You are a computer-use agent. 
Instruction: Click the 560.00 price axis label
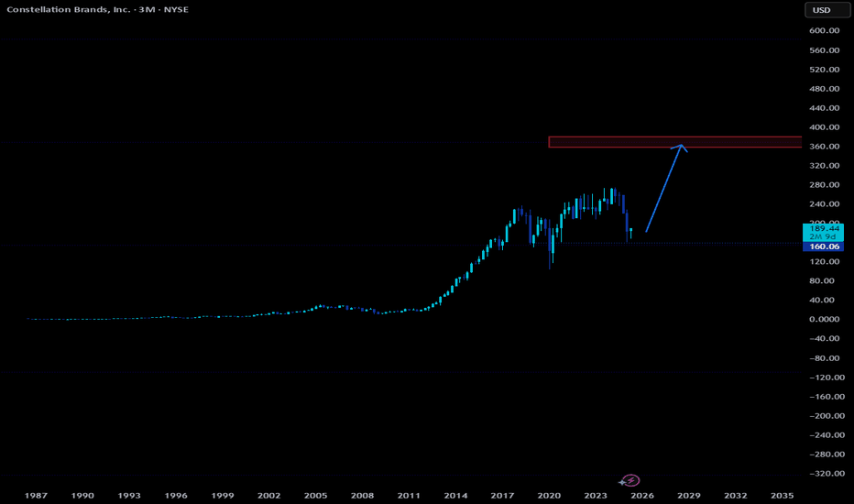click(824, 50)
